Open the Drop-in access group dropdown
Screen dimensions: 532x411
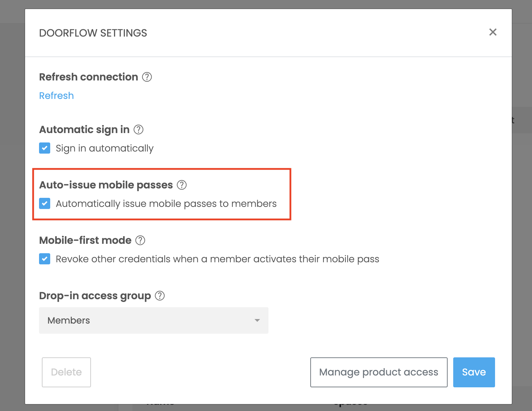[153, 320]
